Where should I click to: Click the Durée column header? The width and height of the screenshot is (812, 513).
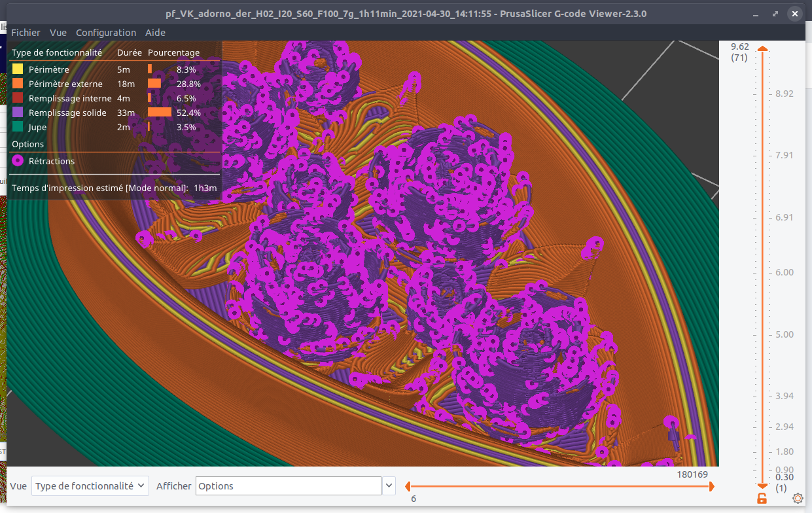coord(129,52)
